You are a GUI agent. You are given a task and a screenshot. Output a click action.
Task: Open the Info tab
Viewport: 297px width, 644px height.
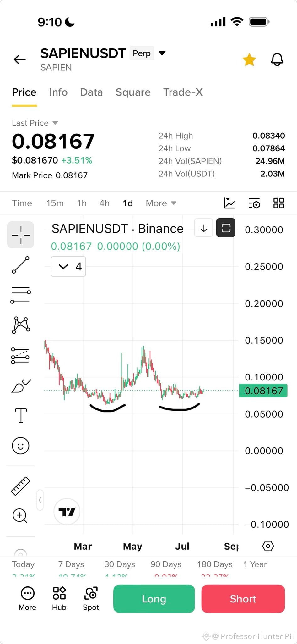click(x=58, y=92)
